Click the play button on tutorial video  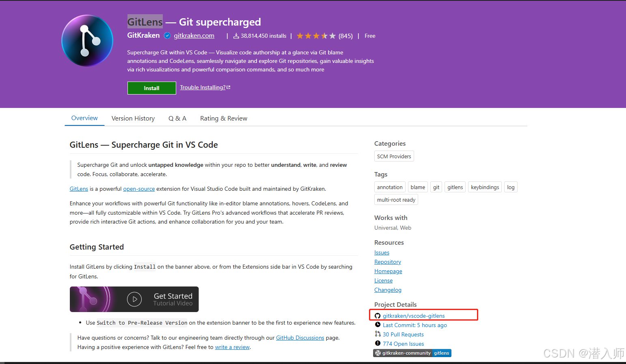tap(134, 299)
